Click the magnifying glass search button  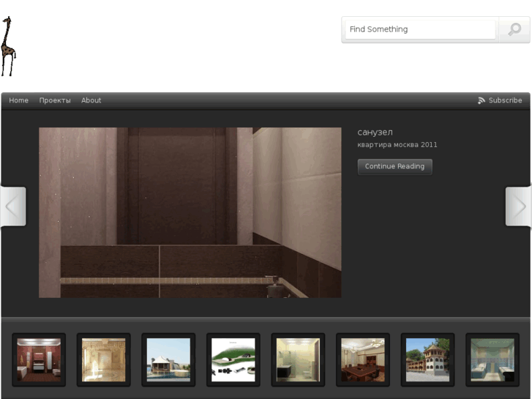514,29
